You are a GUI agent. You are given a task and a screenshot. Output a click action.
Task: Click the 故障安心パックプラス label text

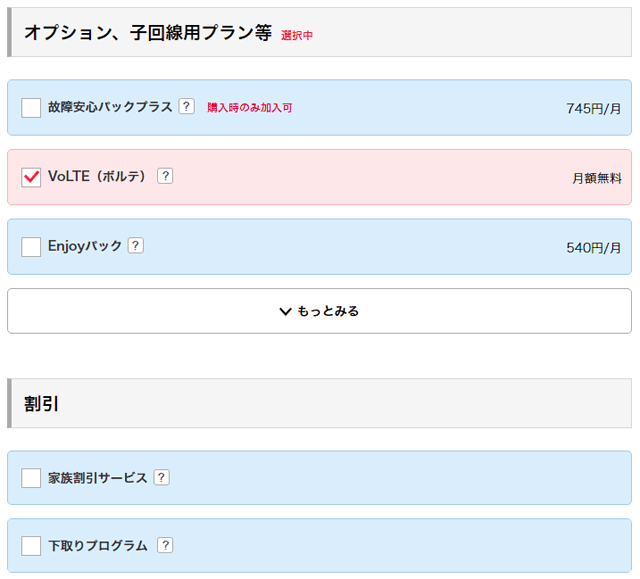coord(110,107)
